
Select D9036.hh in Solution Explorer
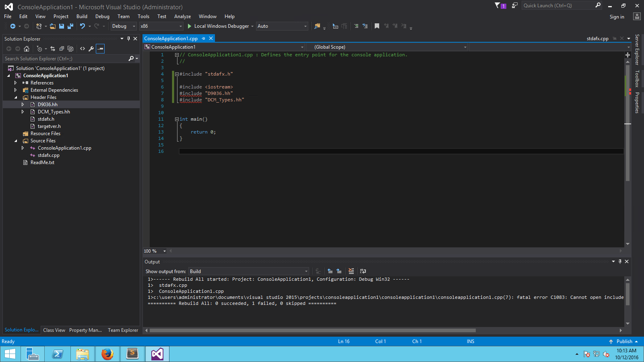[x=47, y=105]
